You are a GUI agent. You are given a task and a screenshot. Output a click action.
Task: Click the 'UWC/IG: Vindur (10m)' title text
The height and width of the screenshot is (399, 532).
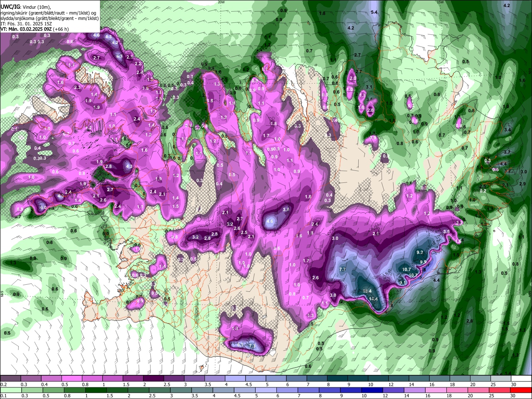[26, 7]
